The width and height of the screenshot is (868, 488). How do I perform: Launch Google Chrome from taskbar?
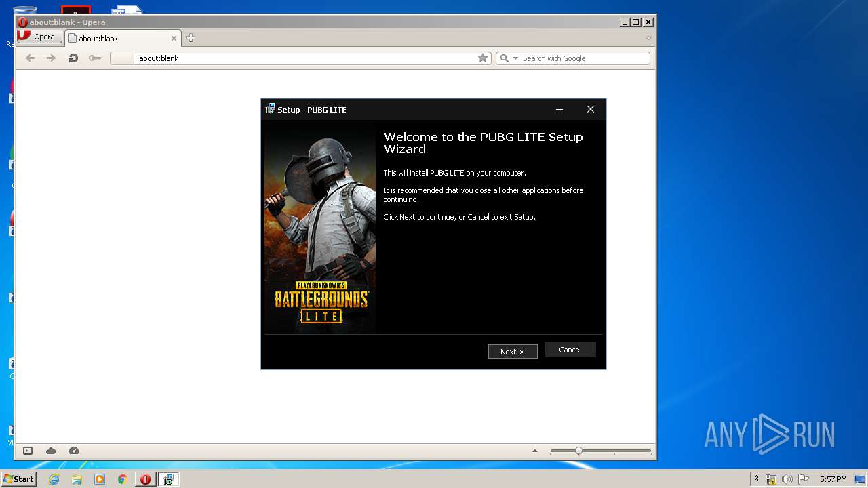click(122, 479)
